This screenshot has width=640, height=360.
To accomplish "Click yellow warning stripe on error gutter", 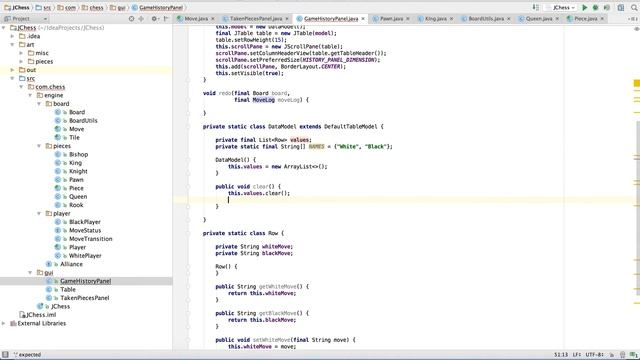I will tap(637, 83).
